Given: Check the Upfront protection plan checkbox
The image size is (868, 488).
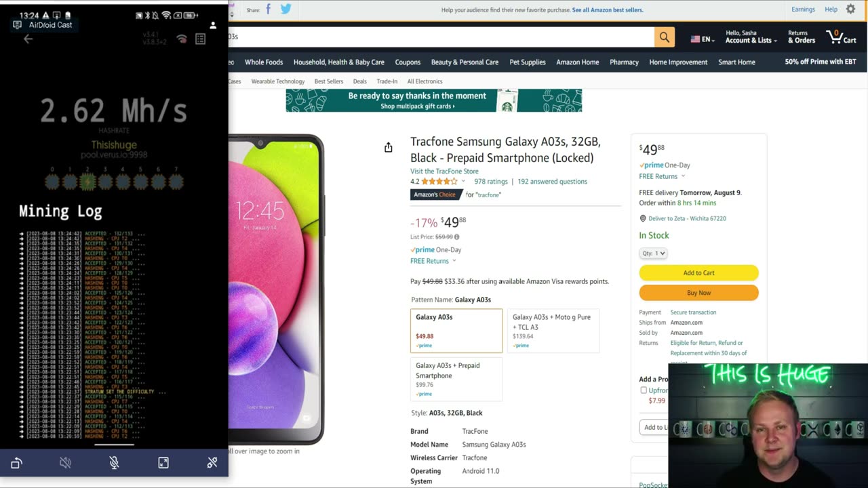Looking at the screenshot, I should (644, 390).
